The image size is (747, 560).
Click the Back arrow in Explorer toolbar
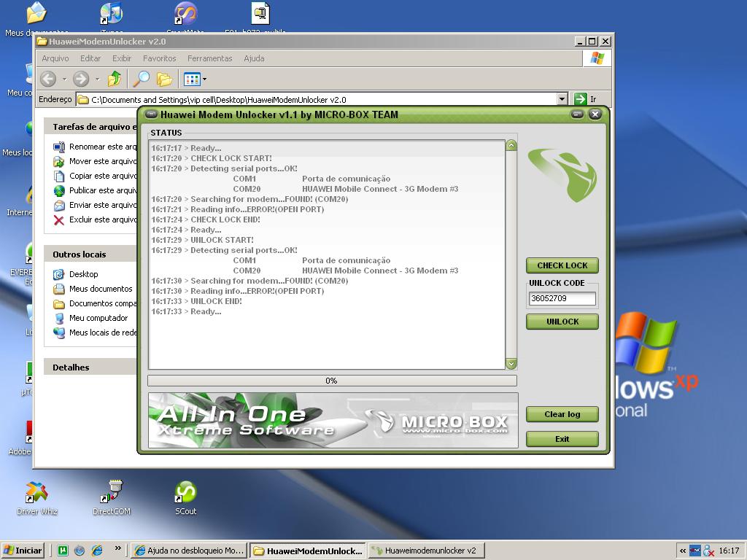point(48,79)
